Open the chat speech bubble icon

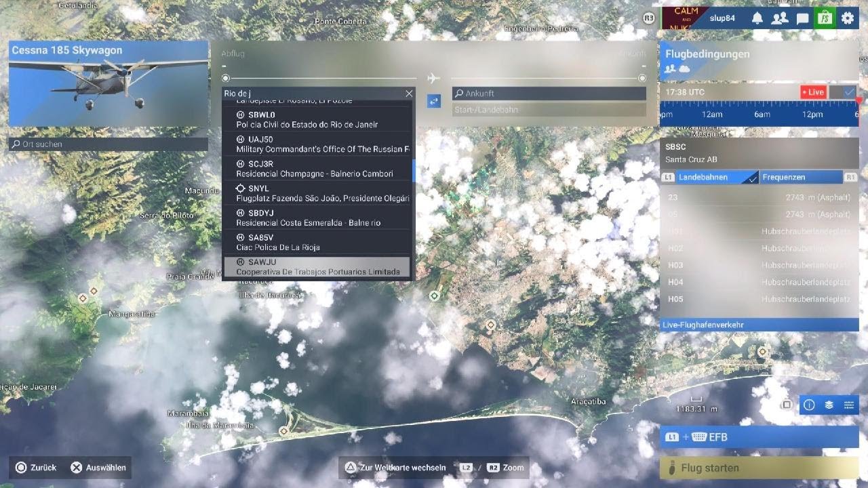pos(803,18)
